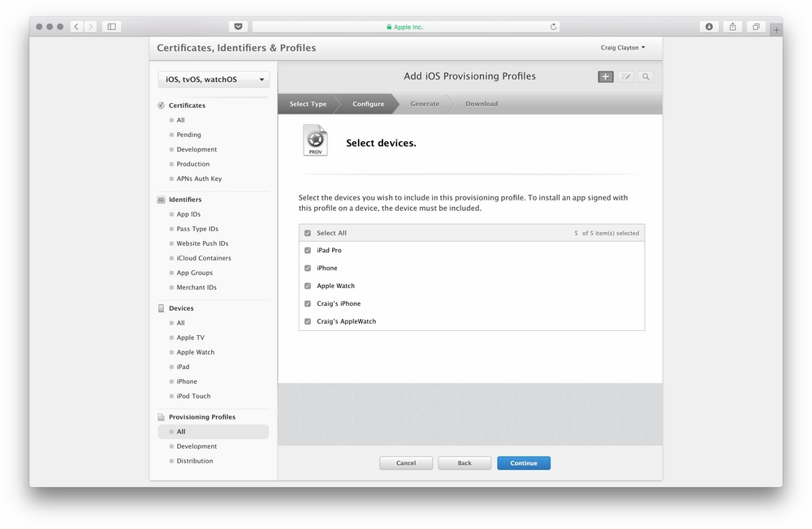Open Pending certificates
The height and width of the screenshot is (529, 812).
[x=188, y=135]
